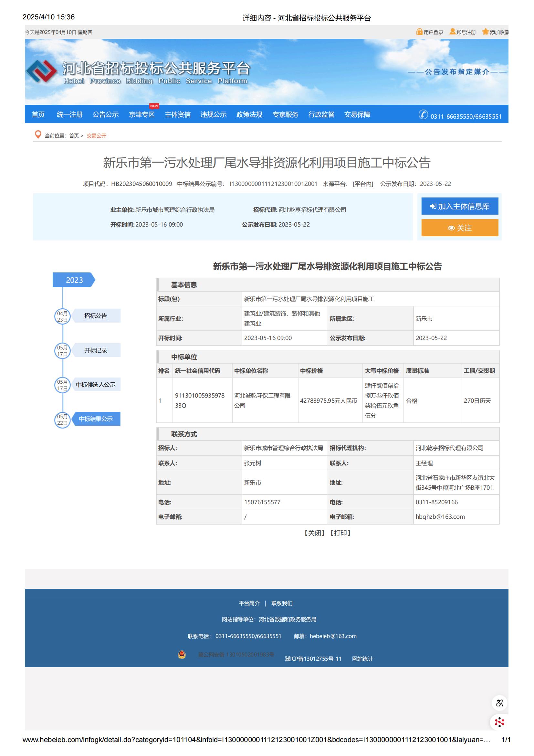Image resolution: width=534 pixels, height=756 pixels.
Task: Select the 开标记录 timeline step
Action: click(x=95, y=350)
